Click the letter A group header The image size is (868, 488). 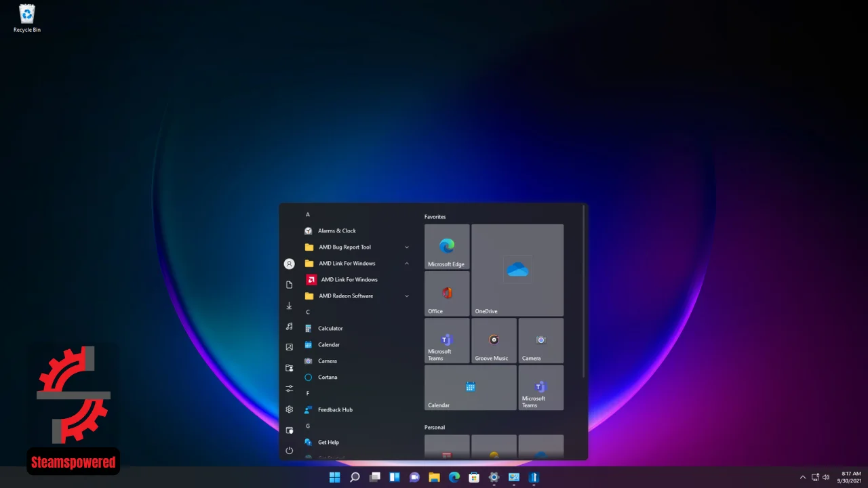click(x=308, y=215)
